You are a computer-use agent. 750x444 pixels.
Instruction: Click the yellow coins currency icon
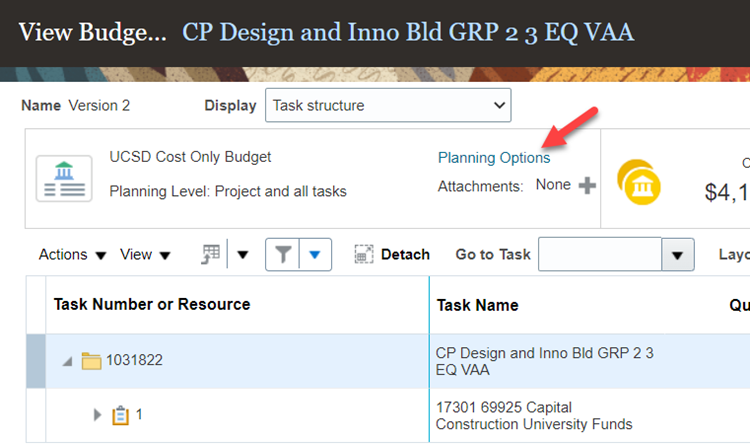coord(640,181)
